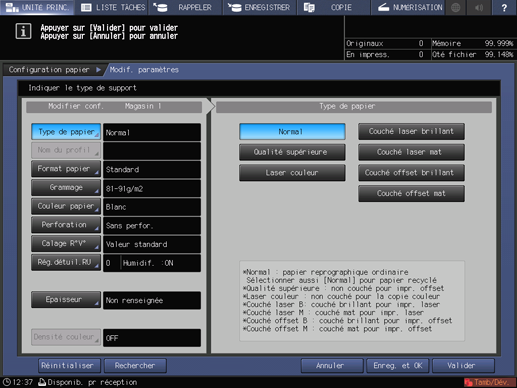Click the Réinitialiser button
The image size is (517, 388).
(x=69, y=366)
